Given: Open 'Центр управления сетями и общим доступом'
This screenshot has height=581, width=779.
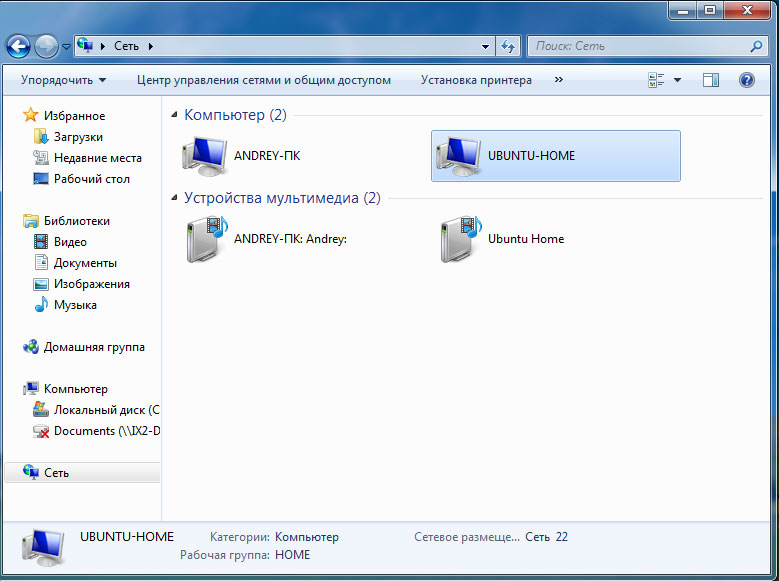Looking at the screenshot, I should coord(264,80).
